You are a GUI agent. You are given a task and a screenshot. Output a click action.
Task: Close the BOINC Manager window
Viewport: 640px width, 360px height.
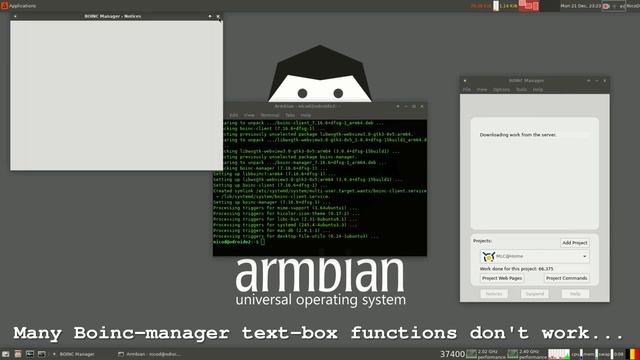click(604, 81)
